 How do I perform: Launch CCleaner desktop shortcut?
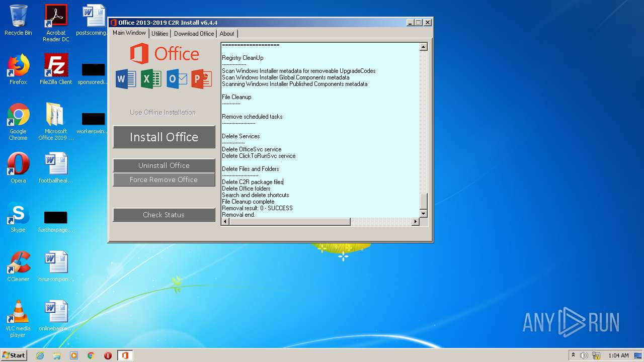[18, 266]
